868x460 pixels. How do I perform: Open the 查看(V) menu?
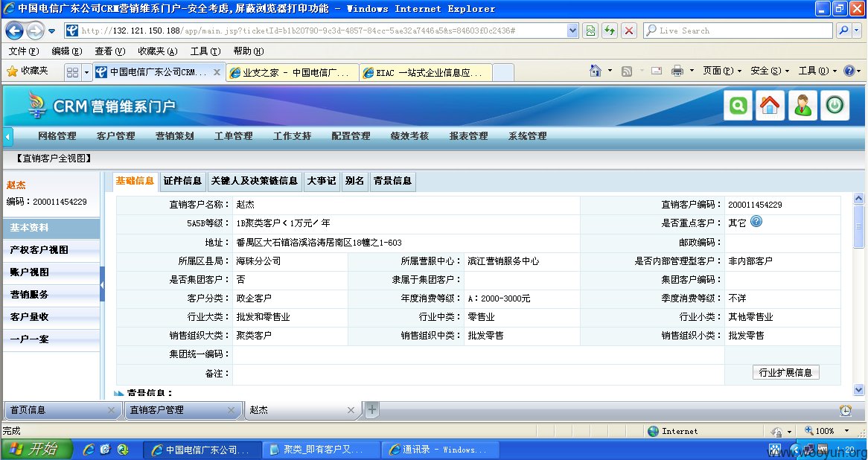coord(109,51)
